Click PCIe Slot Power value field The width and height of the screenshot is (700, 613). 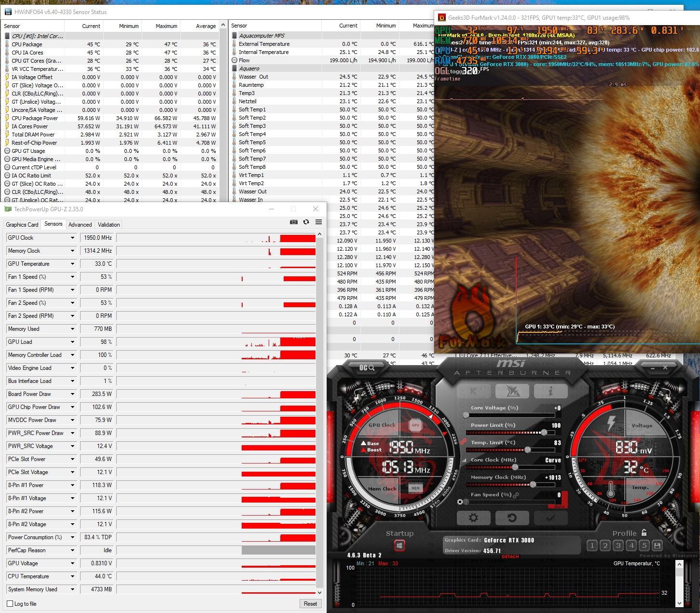tap(97, 459)
